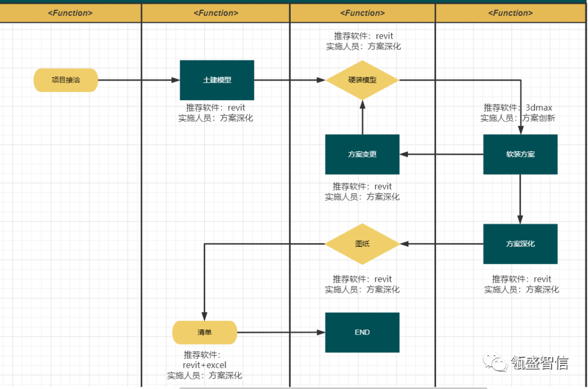
Task: Select the swimlane header above 软装方案
Action: point(510,13)
